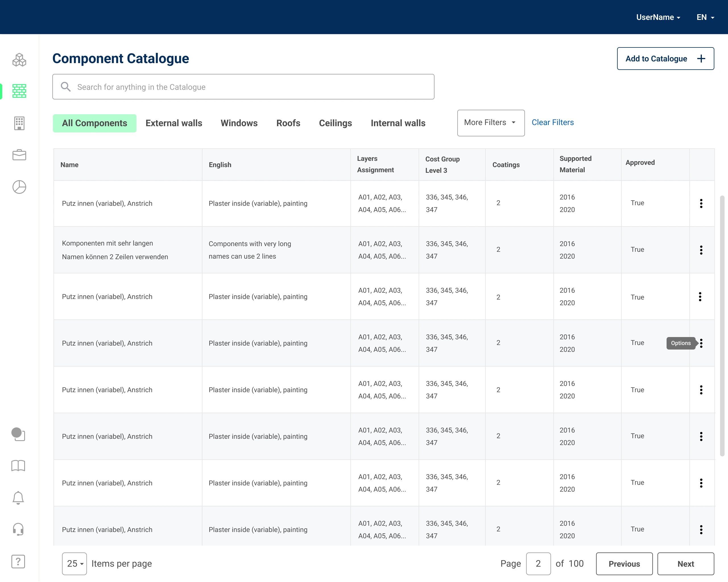728x582 pixels.
Task: Click the open book documentation icon
Action: [18, 466]
